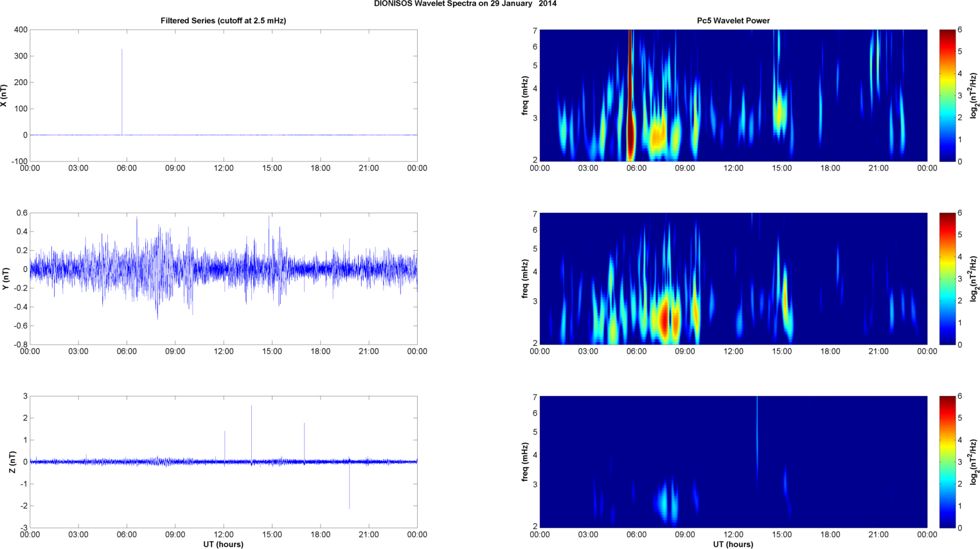Click the -2 tick on Z series axis
Viewport: 980px width, 549px height.
pyautogui.click(x=24, y=506)
